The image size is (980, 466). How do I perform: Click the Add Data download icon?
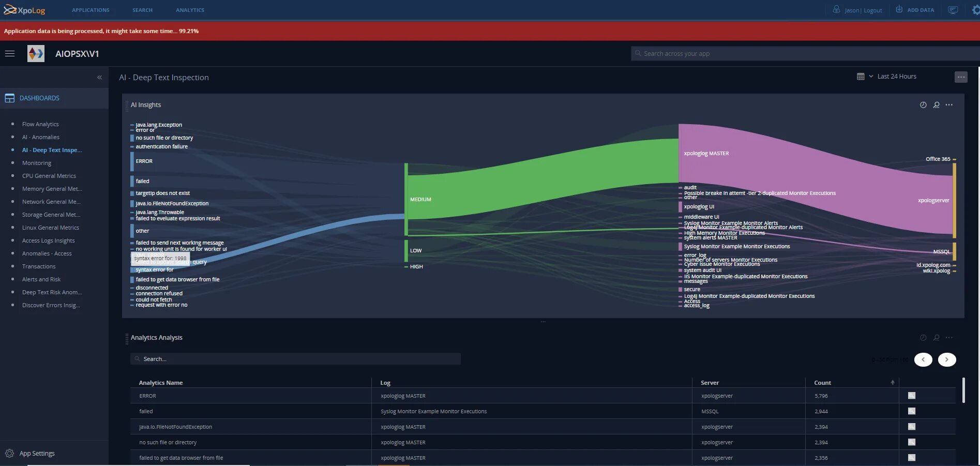coord(899,9)
